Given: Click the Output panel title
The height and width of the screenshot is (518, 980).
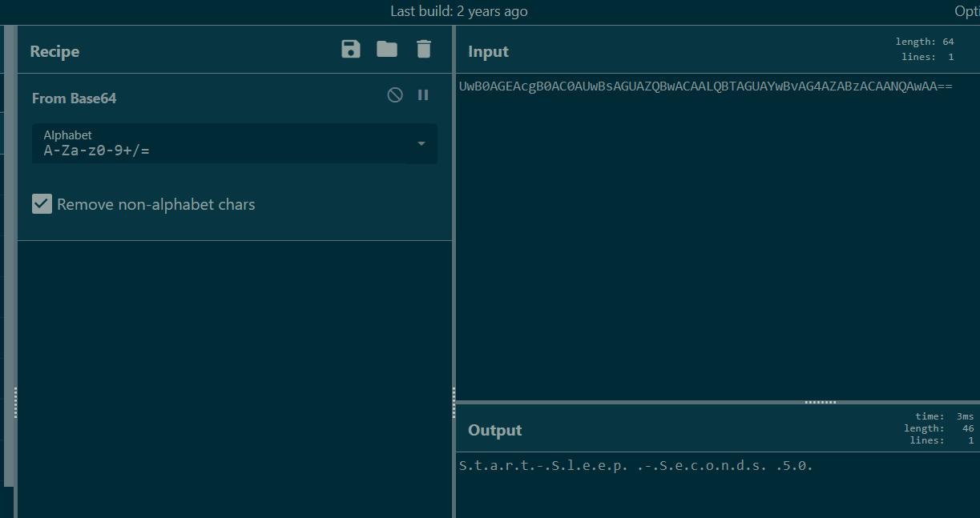Looking at the screenshot, I should tap(494, 430).
